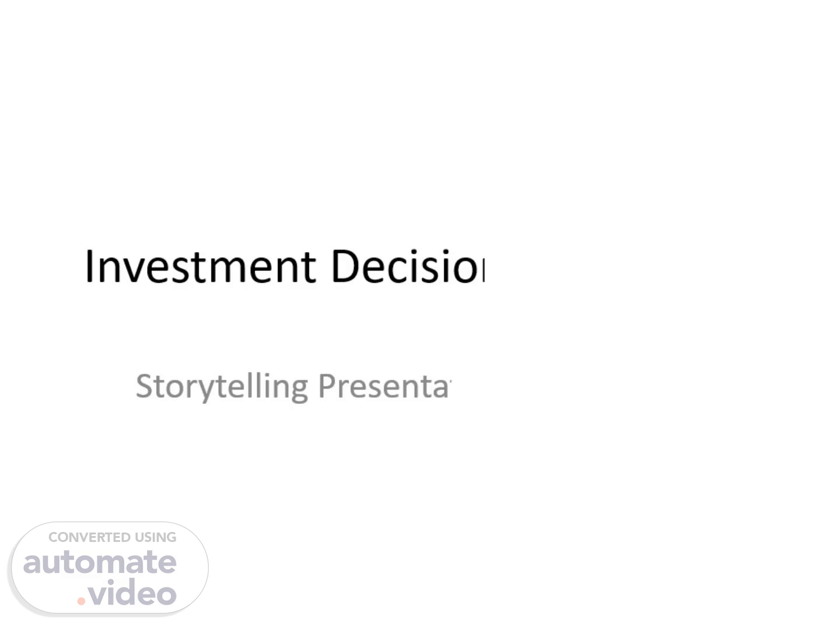Click the capital "D" in "Decision"

tap(344, 267)
